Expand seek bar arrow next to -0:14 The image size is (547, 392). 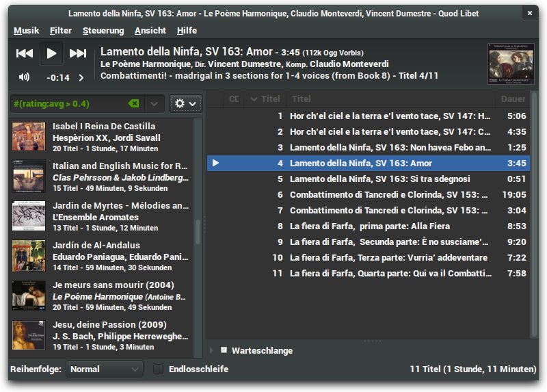point(81,77)
